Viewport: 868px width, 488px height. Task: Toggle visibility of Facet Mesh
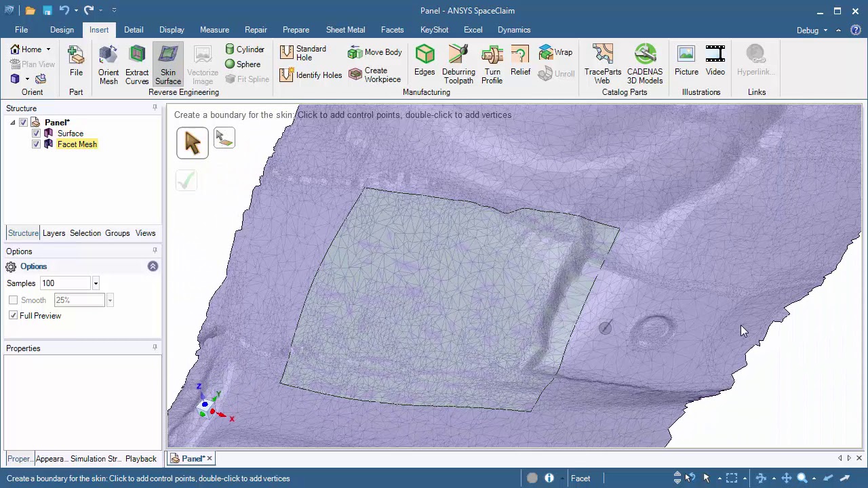[x=37, y=144]
